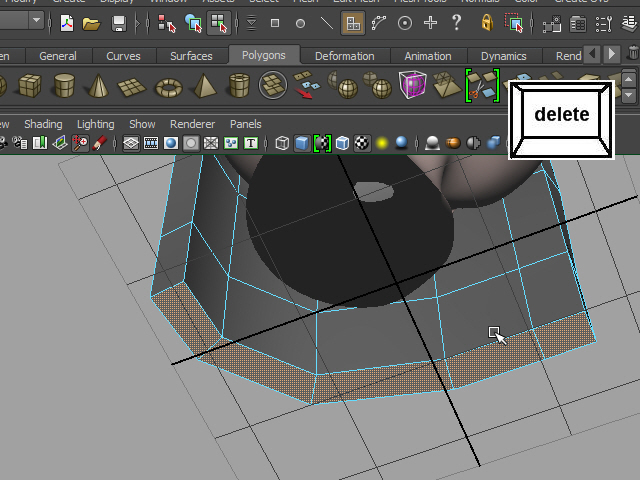Lock the current selection with padlock icon
The height and width of the screenshot is (480, 640).
click(487, 22)
